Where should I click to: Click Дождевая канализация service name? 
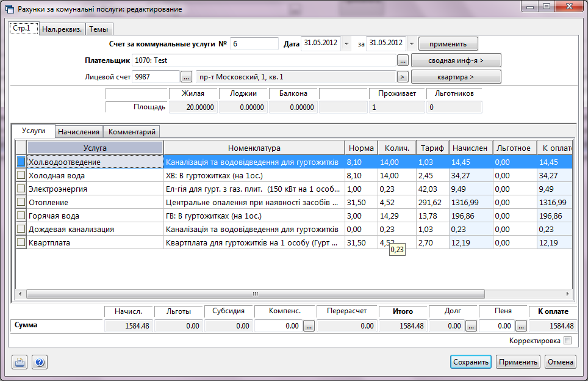[95, 229]
